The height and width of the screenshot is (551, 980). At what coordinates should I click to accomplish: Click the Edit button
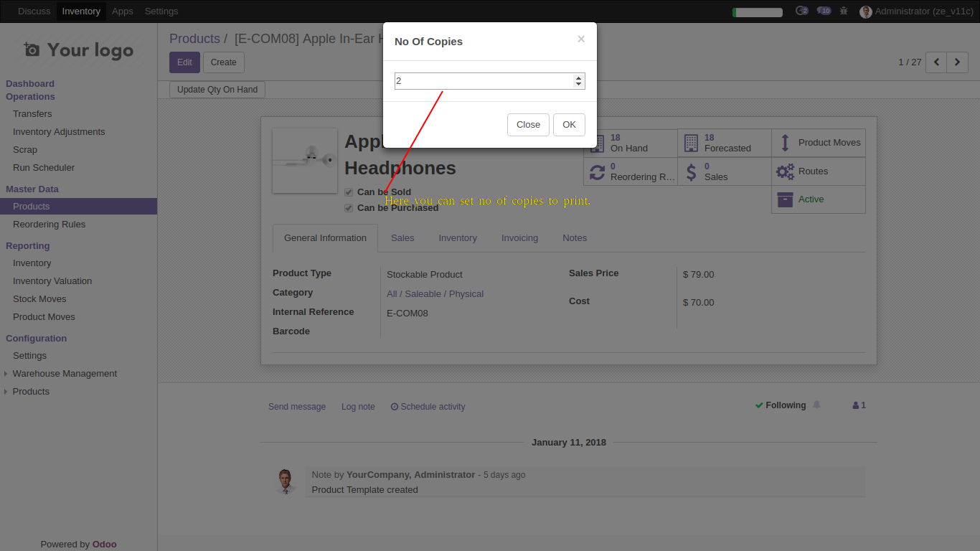click(184, 62)
